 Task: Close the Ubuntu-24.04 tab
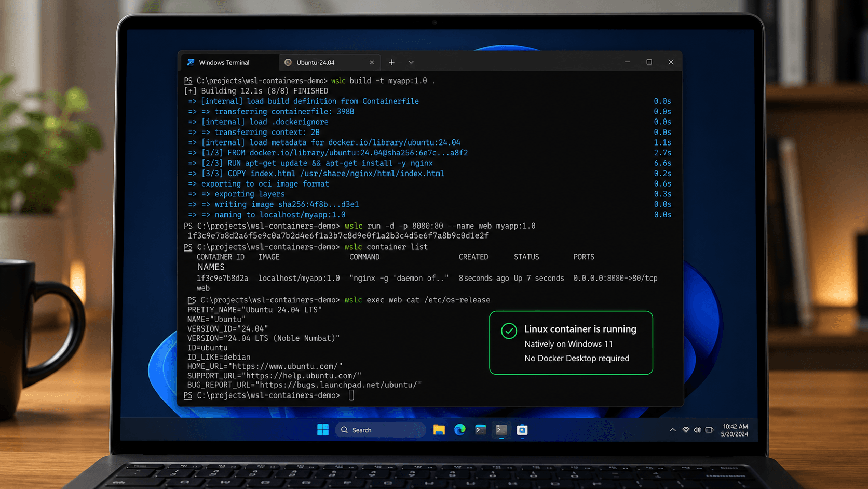pyautogui.click(x=372, y=62)
